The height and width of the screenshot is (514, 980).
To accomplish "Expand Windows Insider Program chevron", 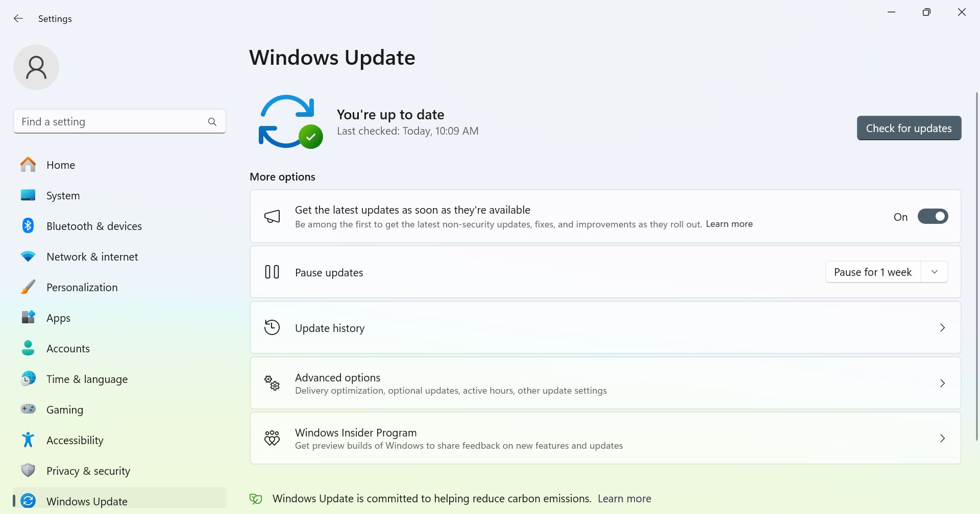I will tap(942, 438).
